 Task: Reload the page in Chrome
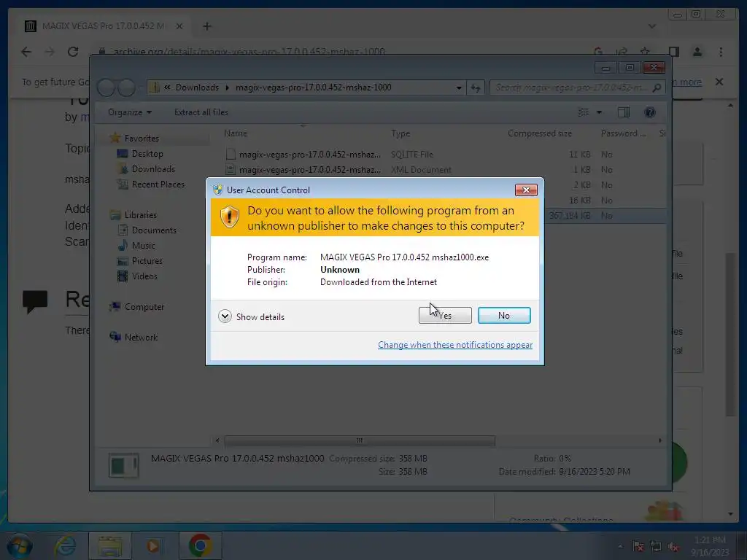73,52
